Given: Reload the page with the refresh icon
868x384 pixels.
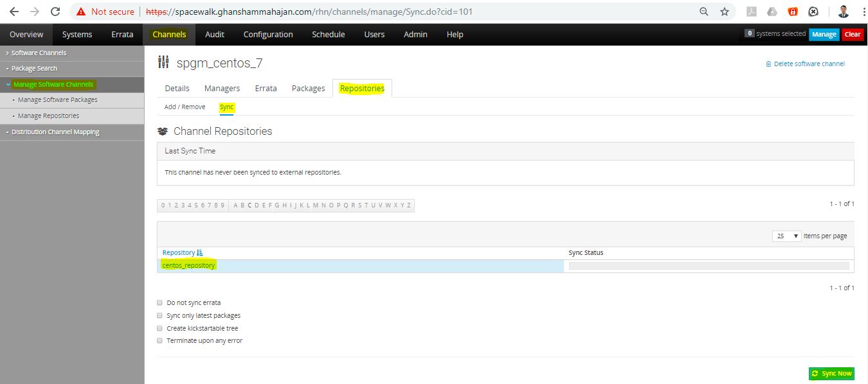Looking at the screenshot, I should [x=55, y=12].
